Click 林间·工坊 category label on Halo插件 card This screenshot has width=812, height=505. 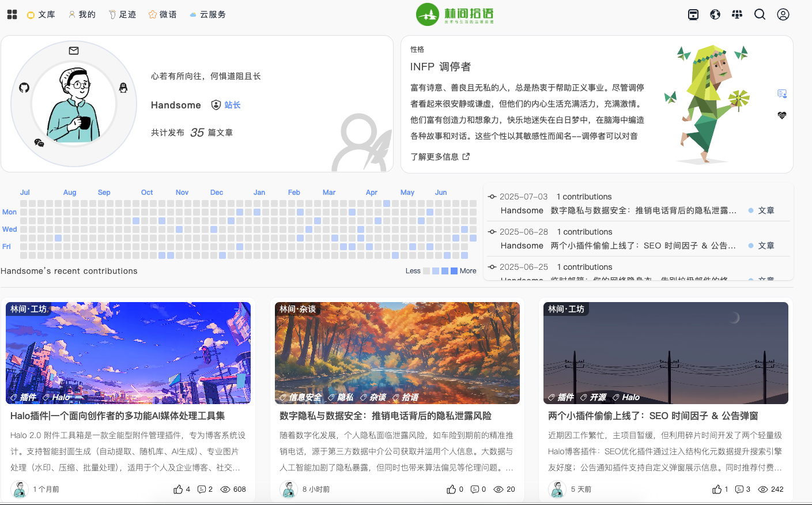(28, 309)
